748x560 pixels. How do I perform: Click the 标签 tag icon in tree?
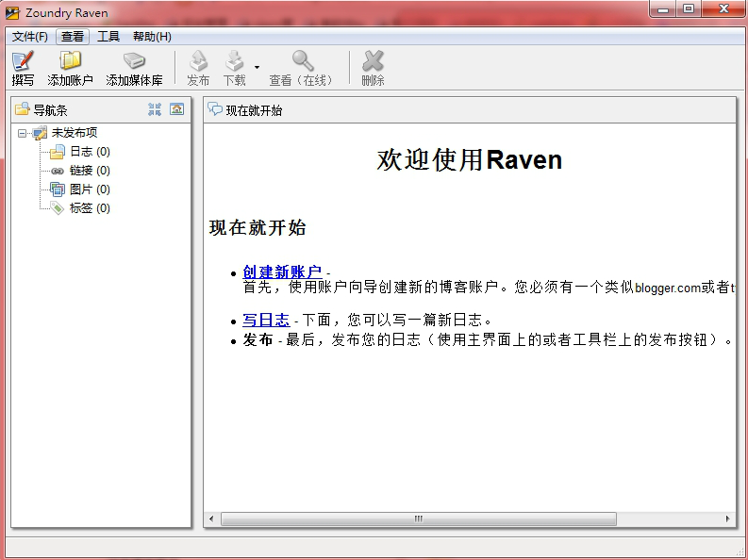pyautogui.click(x=58, y=208)
